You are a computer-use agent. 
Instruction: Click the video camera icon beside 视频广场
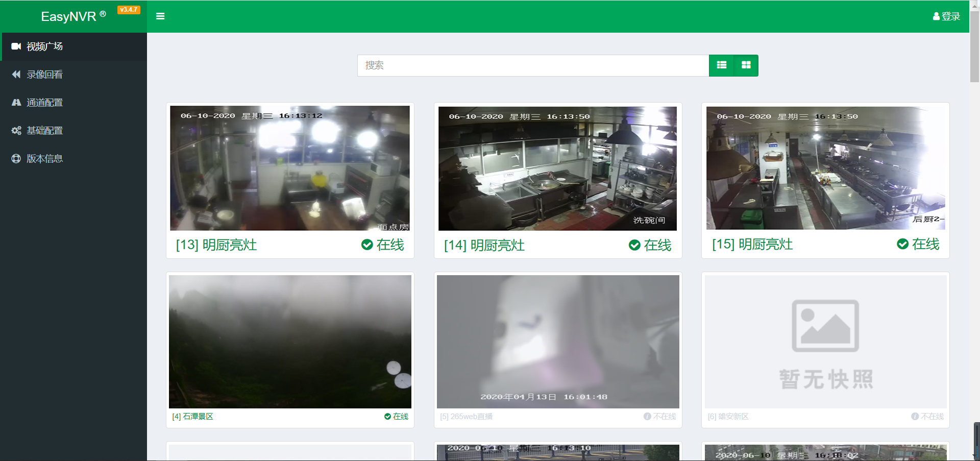coord(16,46)
